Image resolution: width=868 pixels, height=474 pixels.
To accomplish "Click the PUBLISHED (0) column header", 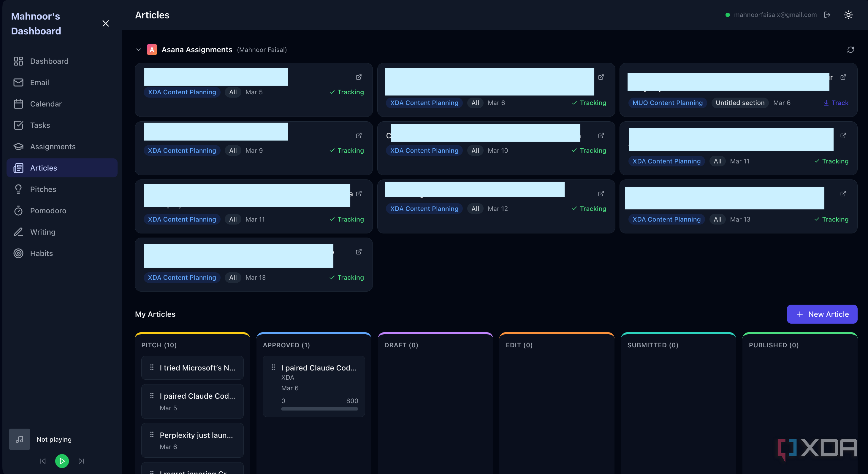I will 774,345.
